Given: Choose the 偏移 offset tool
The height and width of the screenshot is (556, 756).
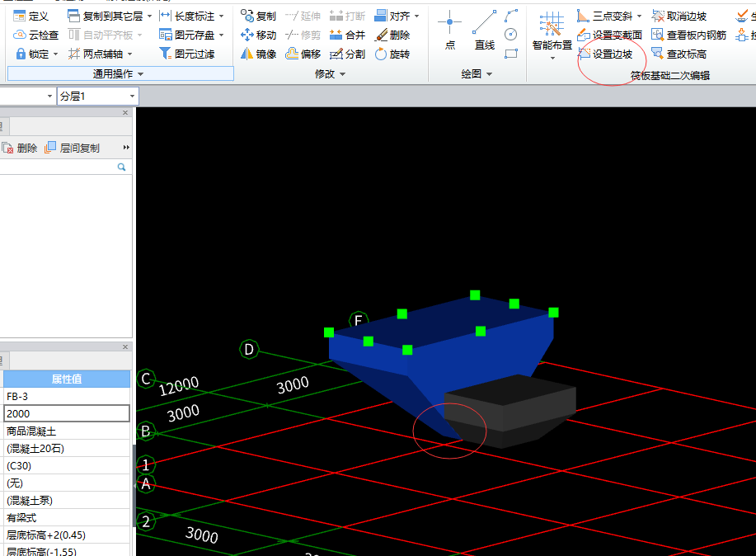Looking at the screenshot, I should coord(303,54).
